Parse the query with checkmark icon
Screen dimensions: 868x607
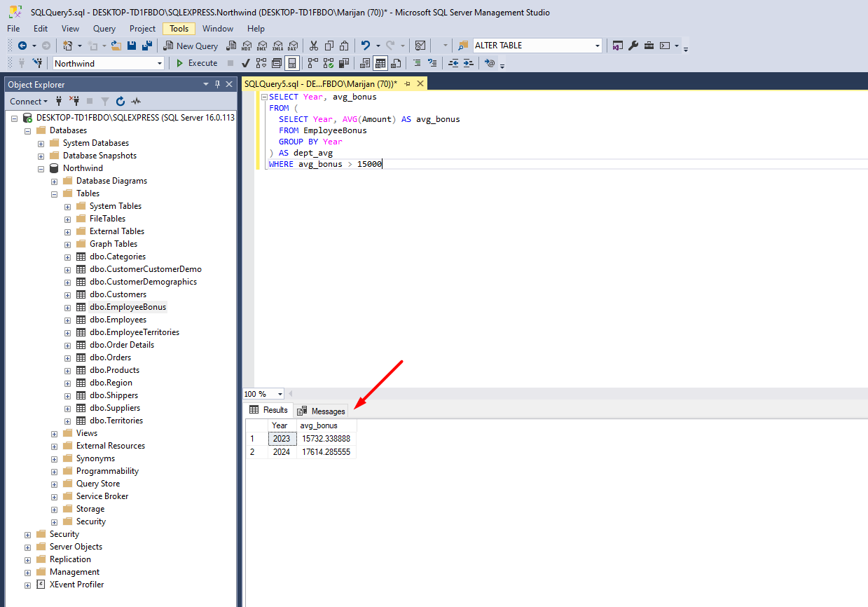pyautogui.click(x=246, y=63)
